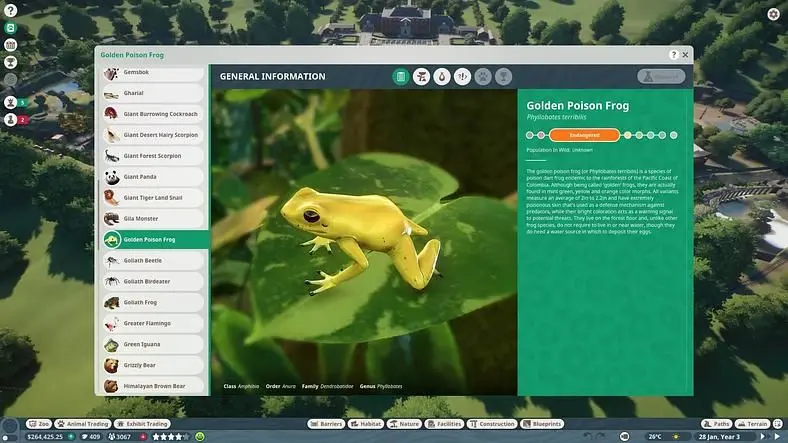
Task: Open the help question mark icon at top-left
Action: click(10, 10)
